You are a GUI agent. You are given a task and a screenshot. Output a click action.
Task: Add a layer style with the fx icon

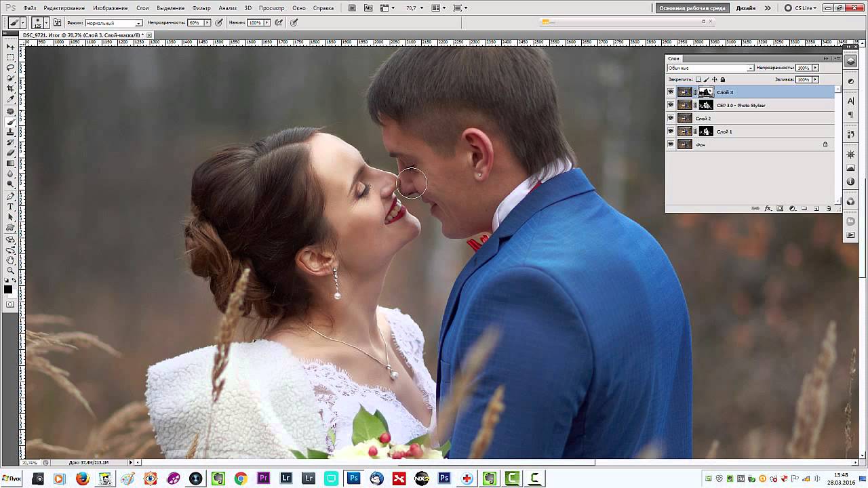[x=768, y=209]
